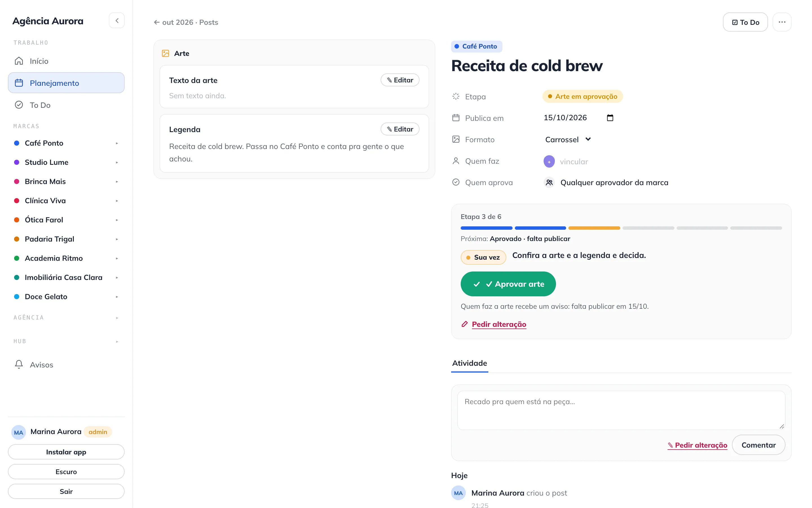
Task: Click the Sua vez badge
Action: click(x=483, y=257)
